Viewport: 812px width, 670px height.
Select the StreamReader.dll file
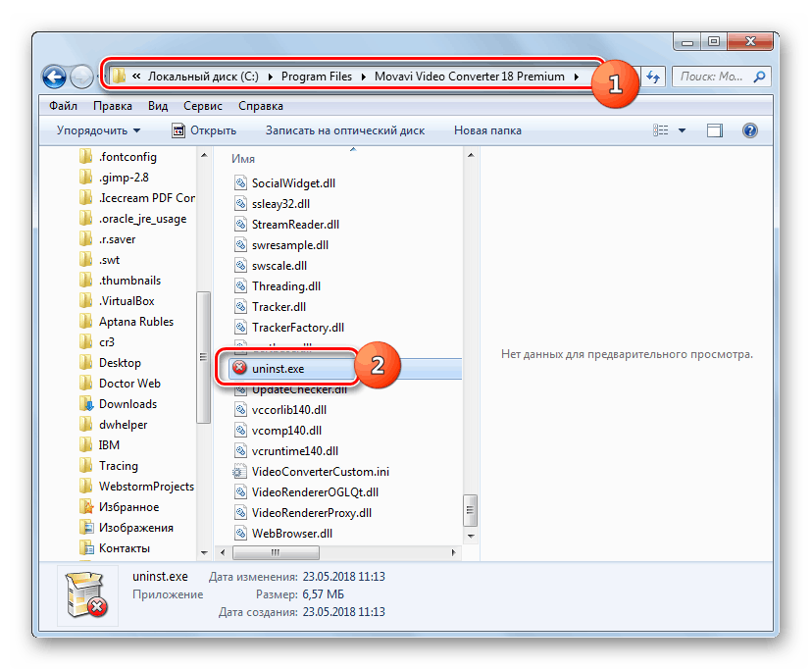click(x=295, y=225)
